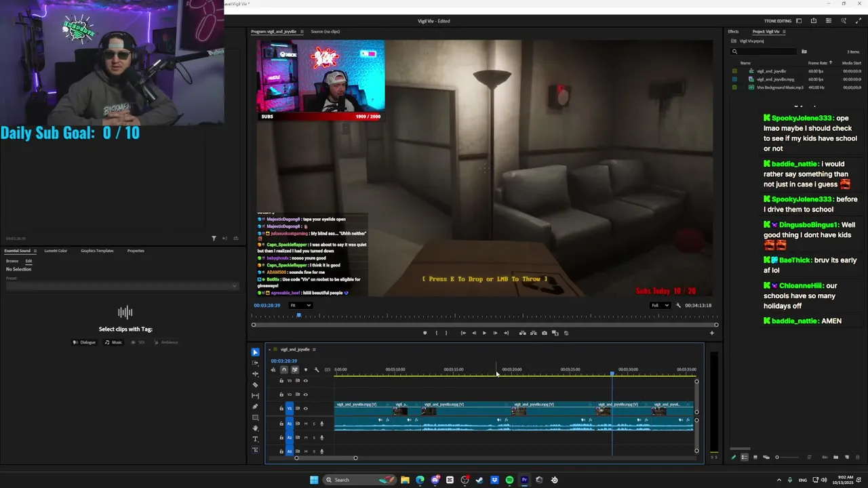Image resolution: width=868 pixels, height=488 pixels.
Task: Open the button editor plus icon
Action: pos(712,333)
